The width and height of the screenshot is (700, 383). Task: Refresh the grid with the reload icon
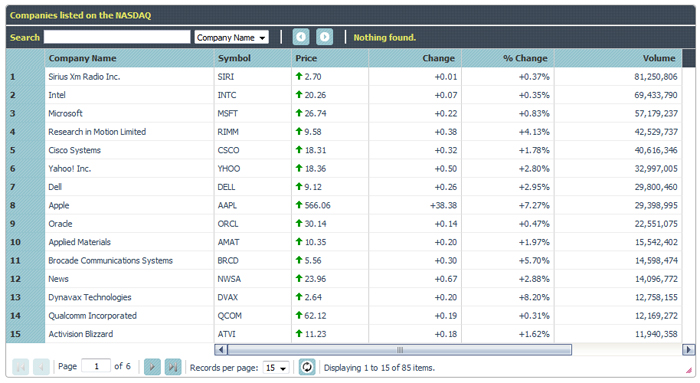click(307, 367)
